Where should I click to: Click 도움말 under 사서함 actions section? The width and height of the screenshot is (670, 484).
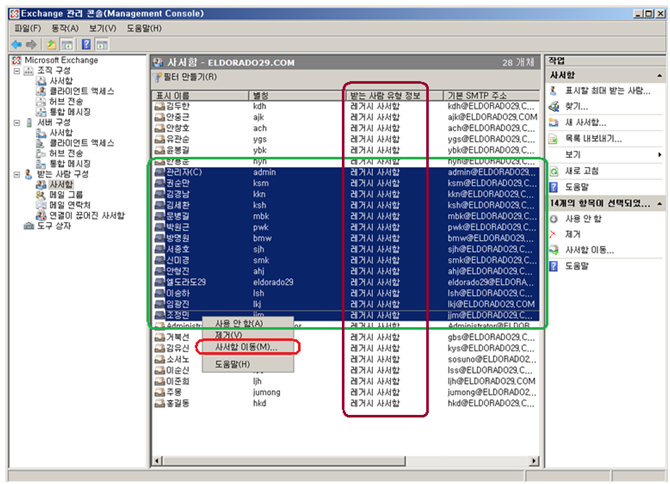tap(577, 187)
